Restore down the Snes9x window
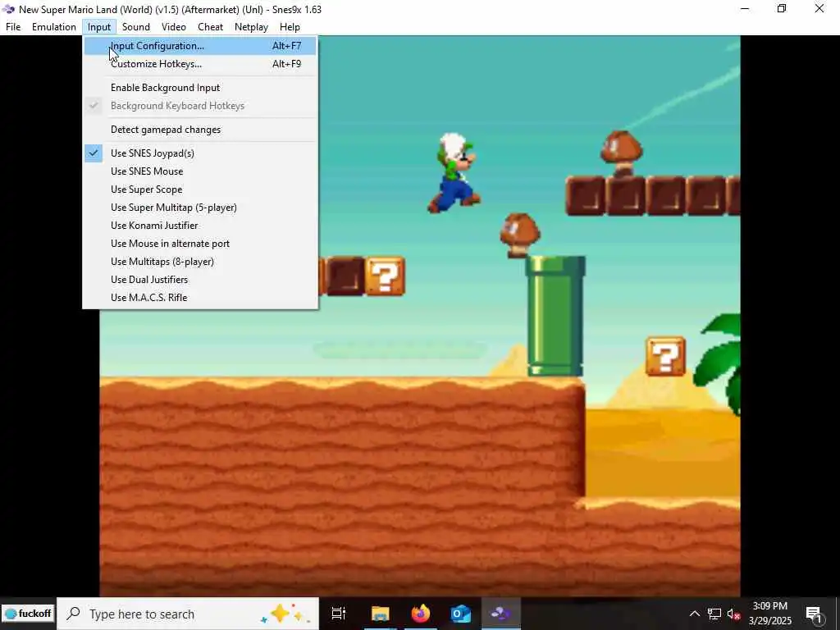This screenshot has height=630, width=840. tap(782, 9)
